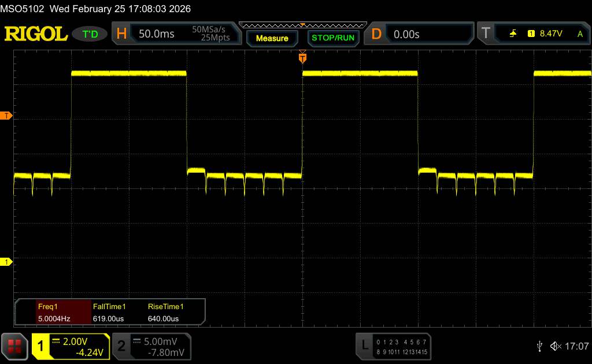Screen dimensions: 592x364
Task: Open the Measure menu
Action: 272,38
